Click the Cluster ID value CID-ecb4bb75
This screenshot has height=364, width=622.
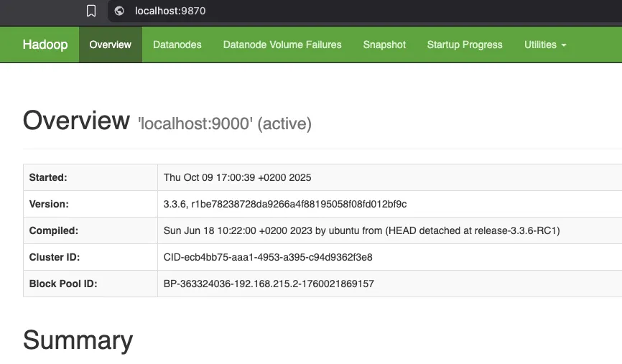coord(268,257)
